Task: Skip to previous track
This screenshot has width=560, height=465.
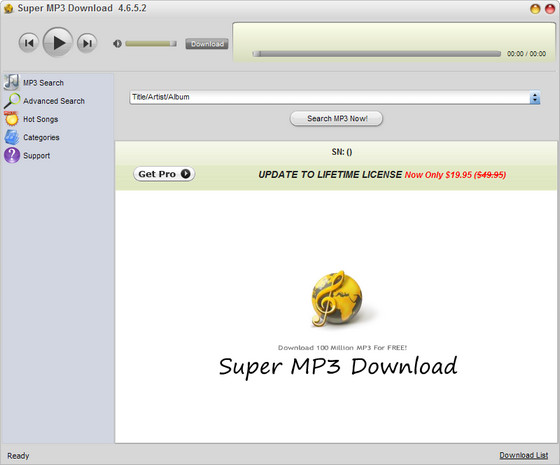Action: tap(29, 43)
